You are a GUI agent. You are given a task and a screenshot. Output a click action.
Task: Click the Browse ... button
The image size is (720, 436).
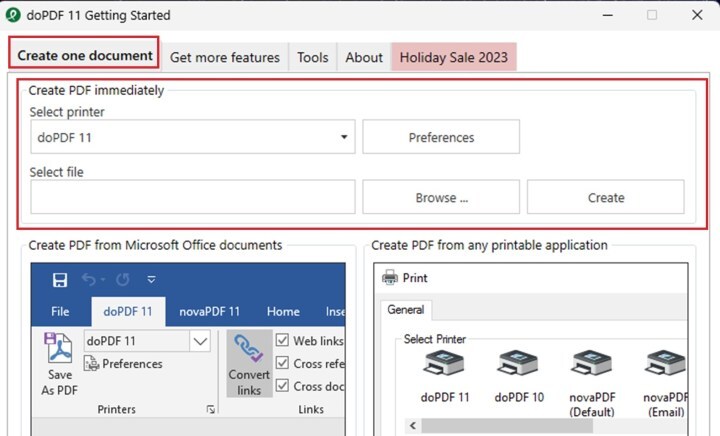pyautogui.click(x=441, y=197)
